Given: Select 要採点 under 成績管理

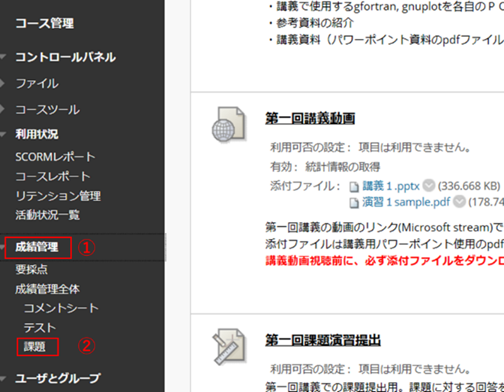Looking at the screenshot, I should coord(31,269).
